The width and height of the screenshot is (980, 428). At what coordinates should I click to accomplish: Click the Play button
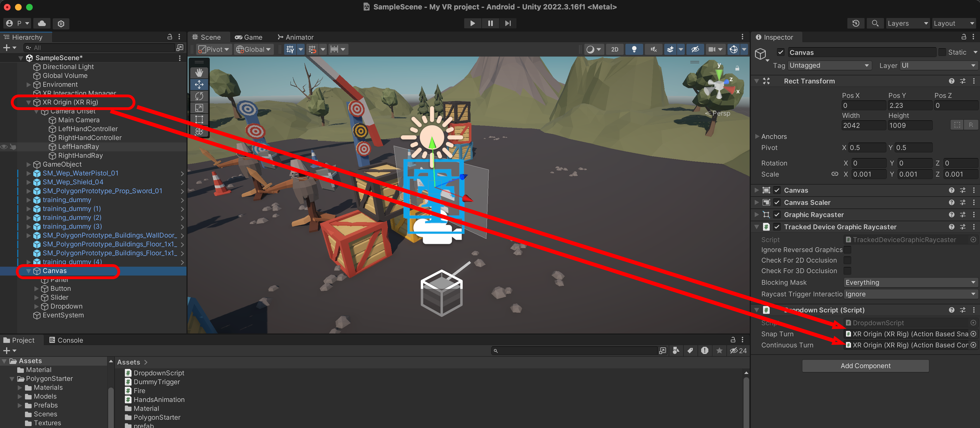pos(472,23)
